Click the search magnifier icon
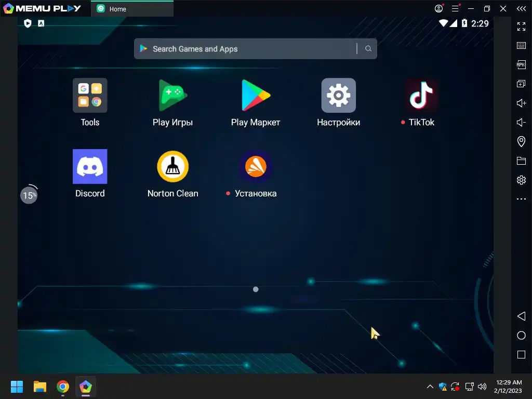 pos(368,48)
